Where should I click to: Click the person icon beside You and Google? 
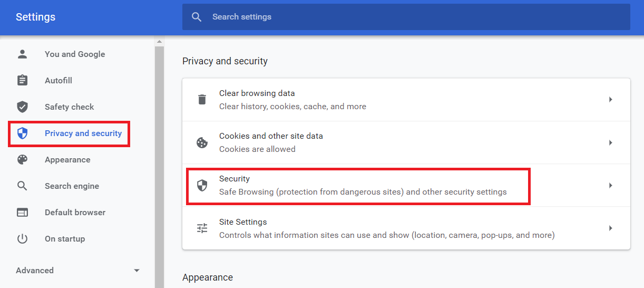click(22, 54)
